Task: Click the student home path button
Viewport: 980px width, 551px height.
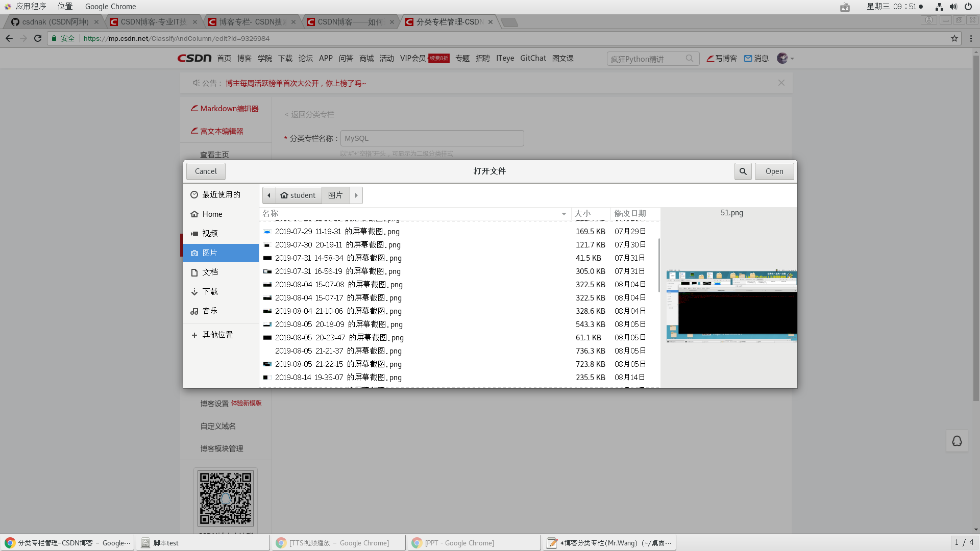Action: coord(299,195)
